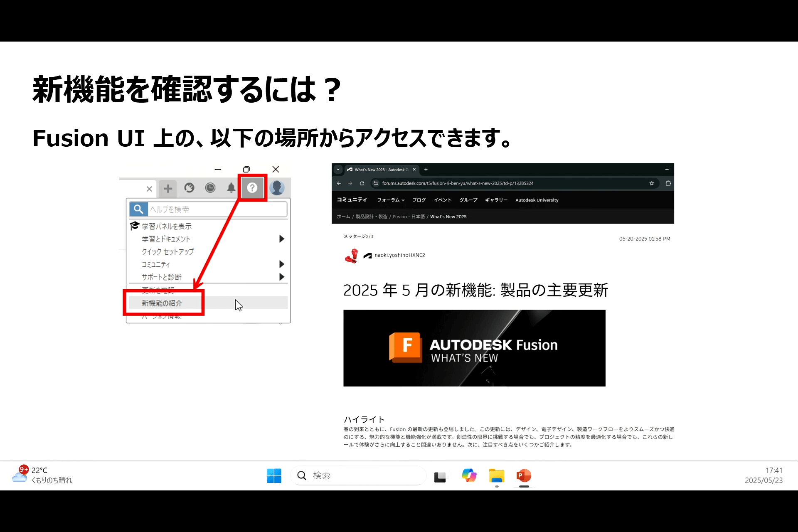Open the weather widget showing 22°C
The image size is (798, 532).
[x=42, y=475]
